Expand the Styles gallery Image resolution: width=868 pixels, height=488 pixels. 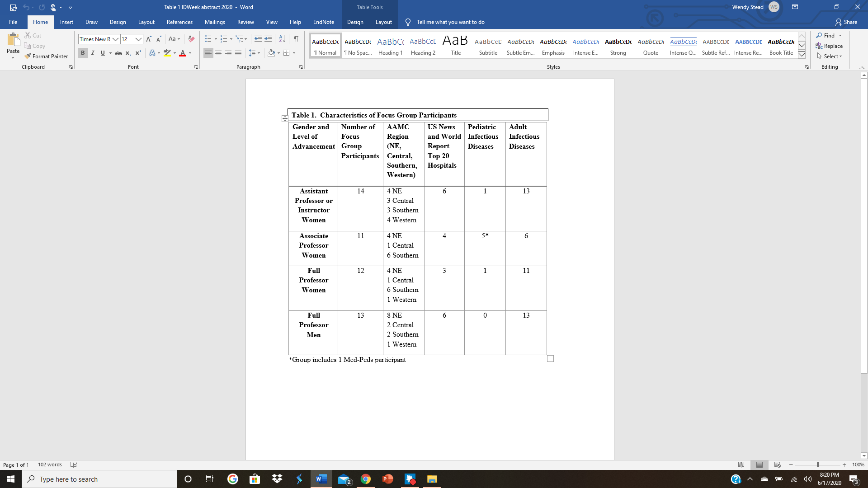coord(802,55)
